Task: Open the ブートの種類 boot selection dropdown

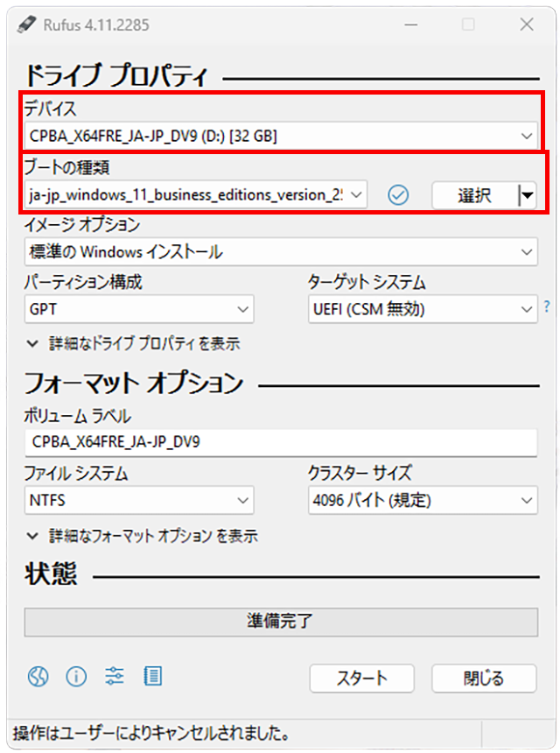Action: [x=196, y=195]
